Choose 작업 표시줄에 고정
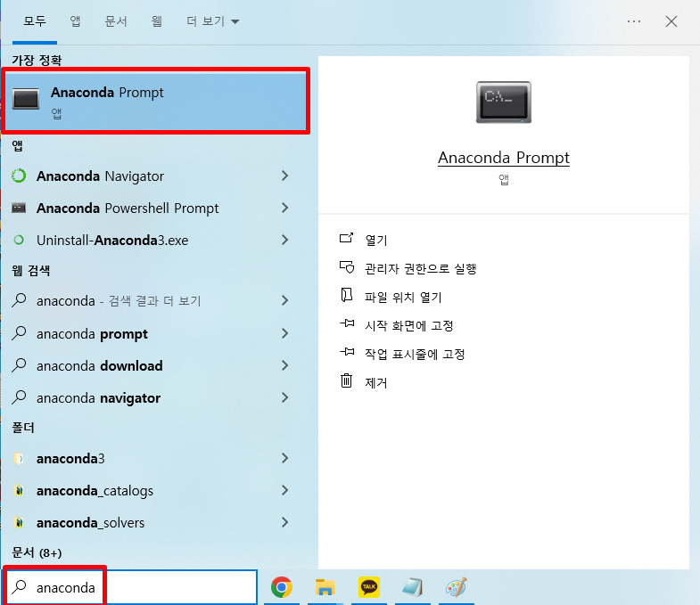The height and width of the screenshot is (605, 700). coord(415,355)
